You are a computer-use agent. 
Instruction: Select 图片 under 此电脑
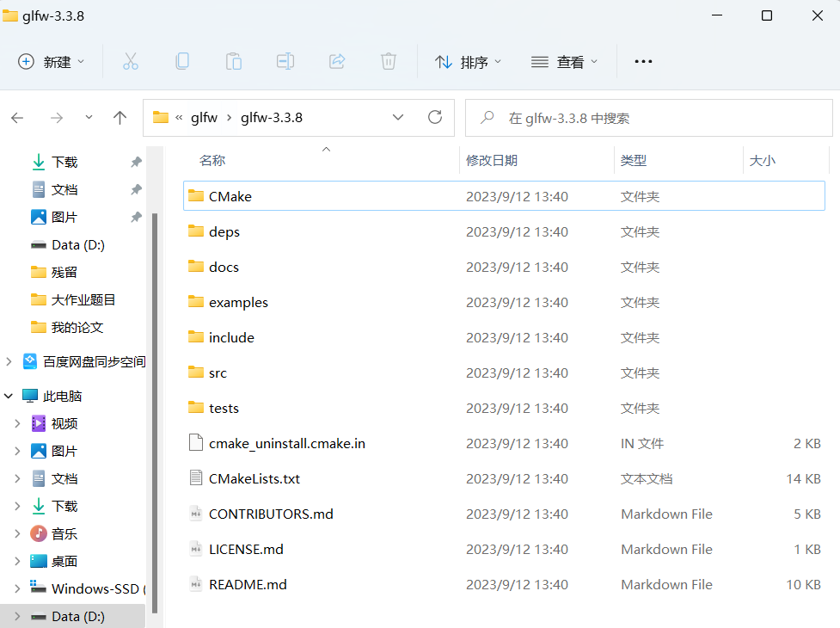(64, 451)
